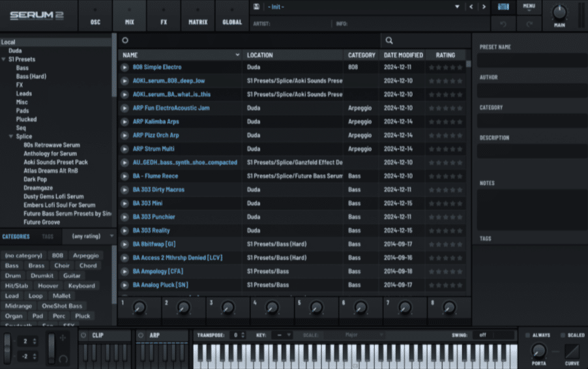
Task: Rate 808 Simple Electro with stars
Action: coord(445,68)
